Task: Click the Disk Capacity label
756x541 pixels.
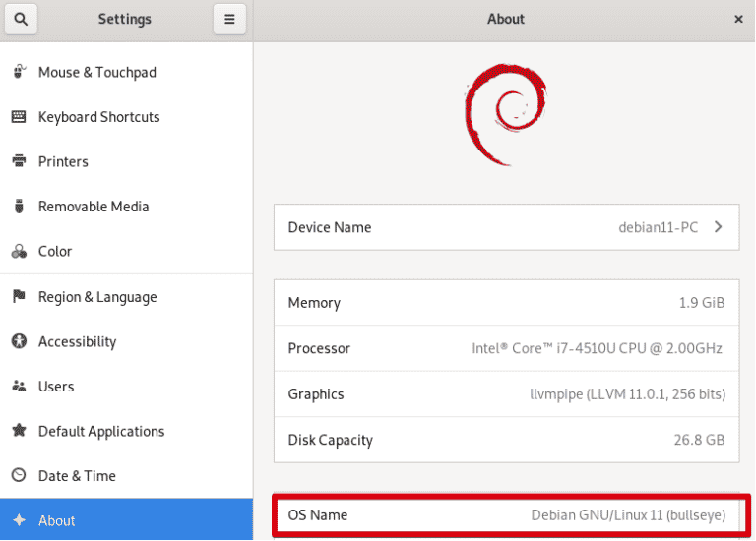Action: click(331, 440)
